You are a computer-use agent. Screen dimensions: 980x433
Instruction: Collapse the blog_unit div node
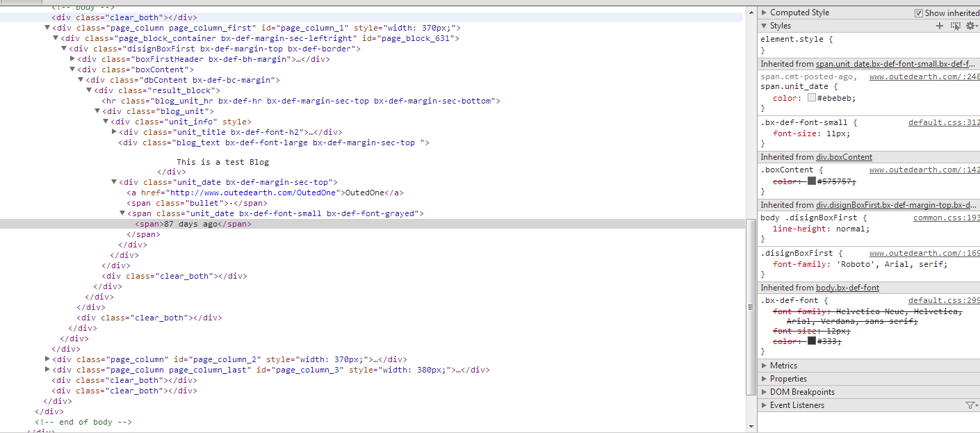click(x=97, y=111)
